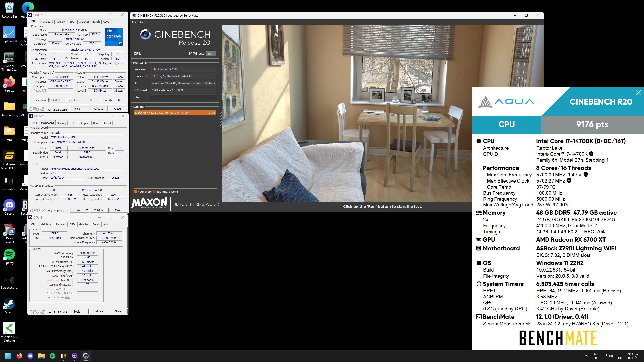Open the volume control in system tray

tap(611, 356)
